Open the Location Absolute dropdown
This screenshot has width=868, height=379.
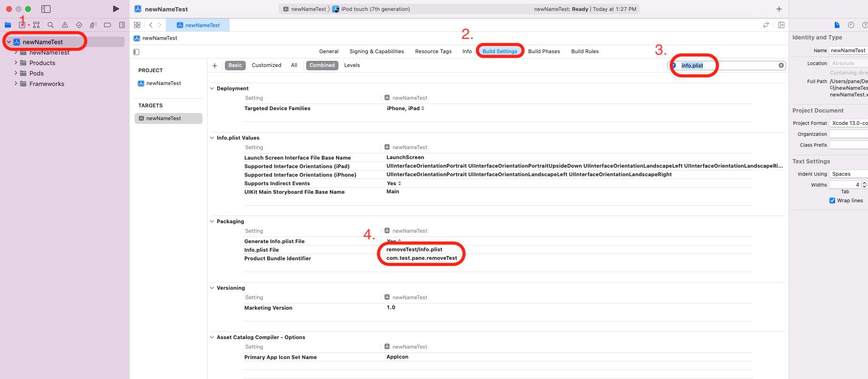(849, 63)
